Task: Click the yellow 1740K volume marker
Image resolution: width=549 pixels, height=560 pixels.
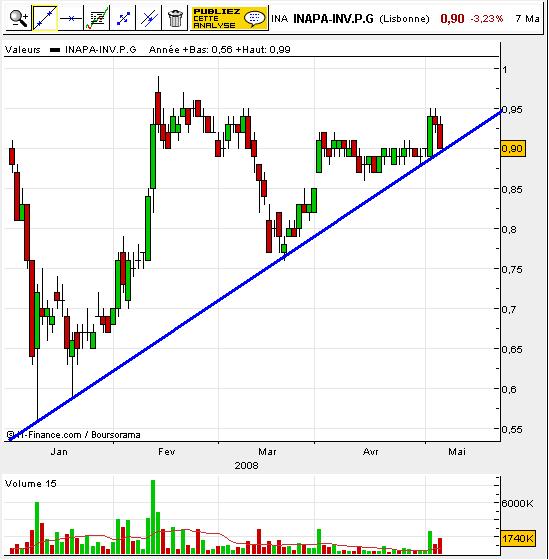Action: (518, 538)
